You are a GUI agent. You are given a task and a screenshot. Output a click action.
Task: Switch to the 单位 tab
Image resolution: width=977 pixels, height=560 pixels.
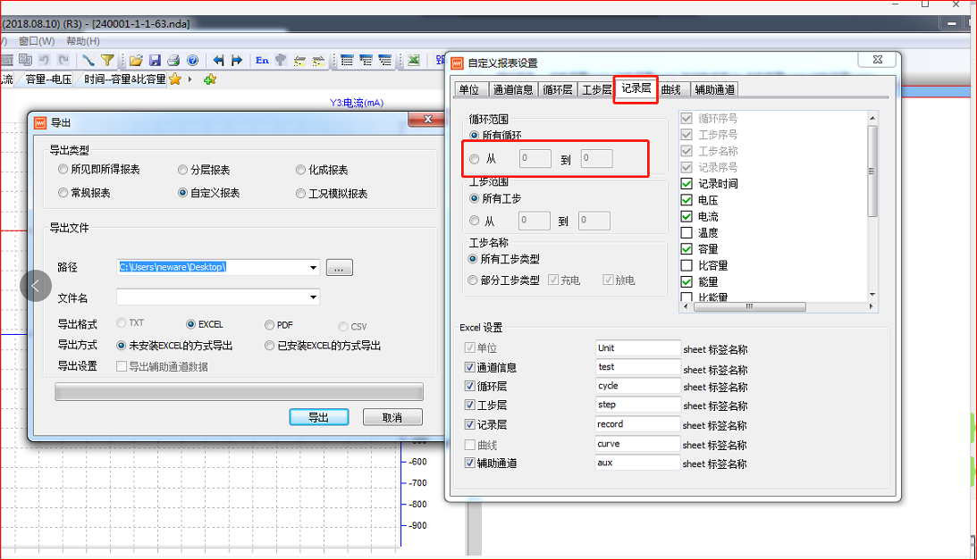click(x=470, y=89)
